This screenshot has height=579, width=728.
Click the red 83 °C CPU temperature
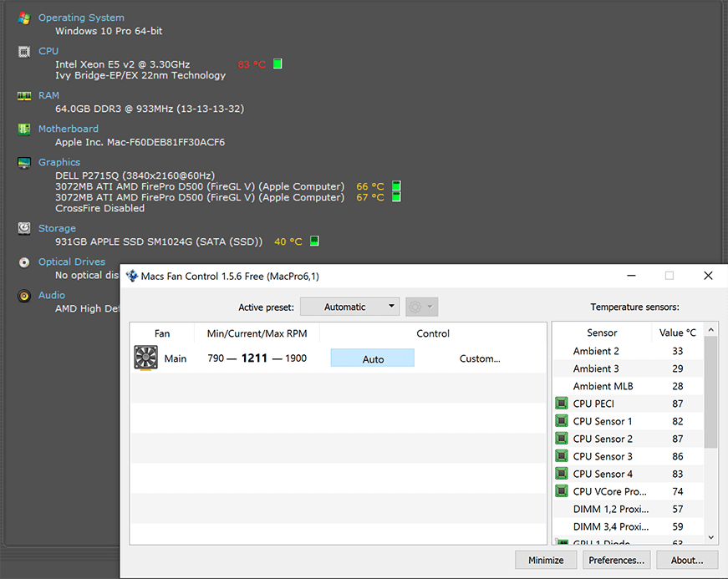252,64
